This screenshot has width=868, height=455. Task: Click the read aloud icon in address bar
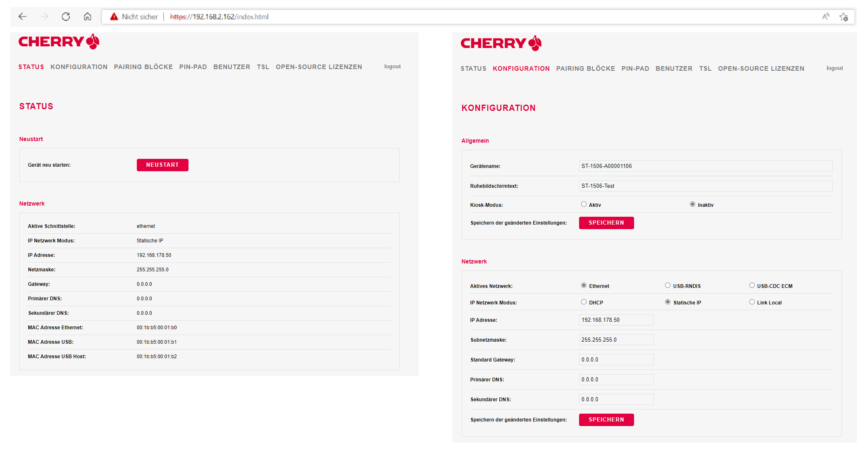coord(825,17)
